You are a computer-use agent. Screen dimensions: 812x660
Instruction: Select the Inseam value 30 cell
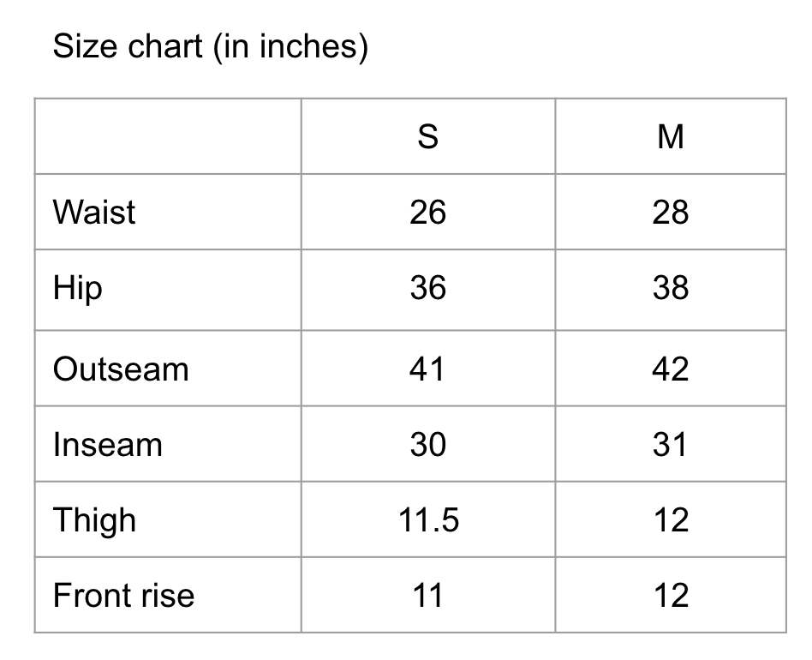pos(427,444)
